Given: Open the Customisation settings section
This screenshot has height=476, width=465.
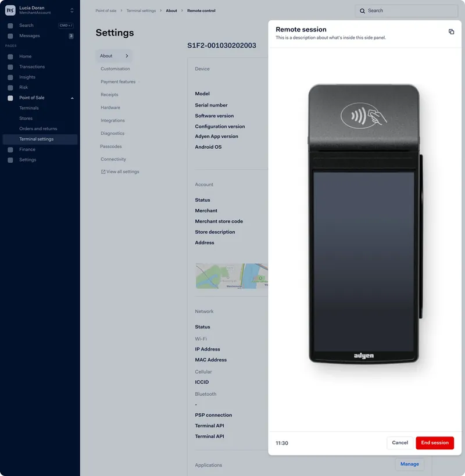Looking at the screenshot, I should tap(115, 69).
